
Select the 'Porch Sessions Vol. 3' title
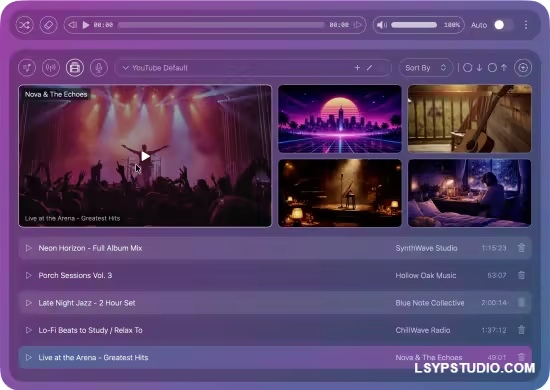[75, 275]
